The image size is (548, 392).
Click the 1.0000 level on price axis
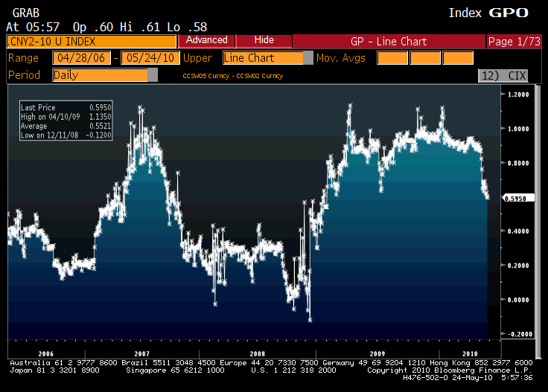tap(515, 129)
